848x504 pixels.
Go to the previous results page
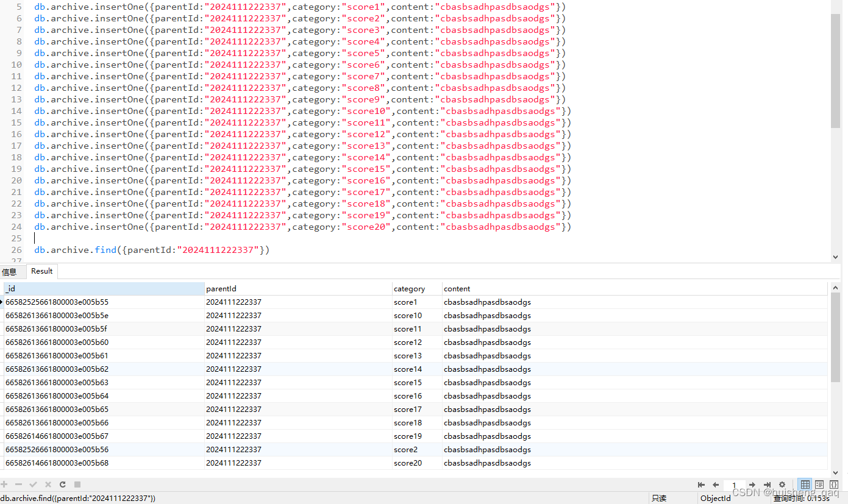(x=716, y=485)
